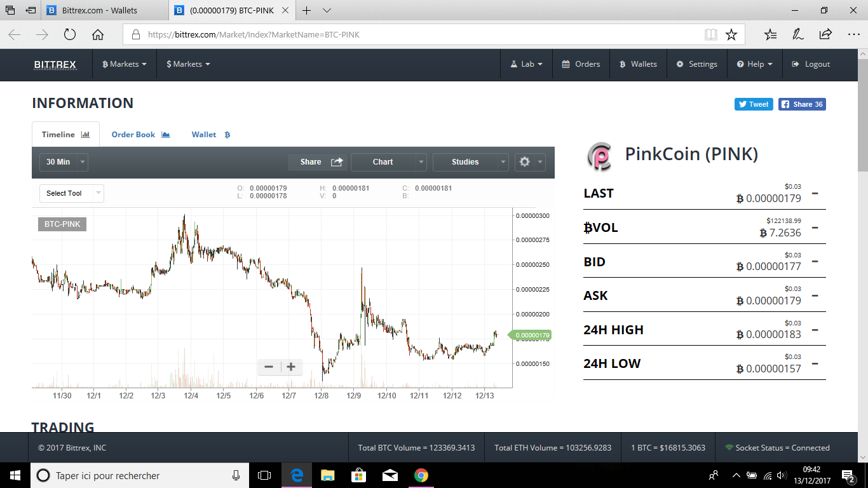Image resolution: width=868 pixels, height=488 pixels.
Task: Open the Bitcoin Markets dropdown menu
Action: (125, 64)
